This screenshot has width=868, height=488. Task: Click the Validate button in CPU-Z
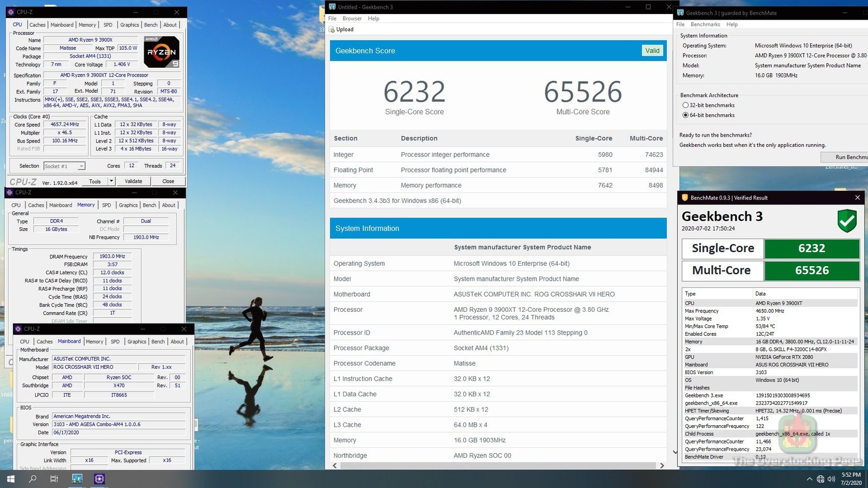[133, 181]
